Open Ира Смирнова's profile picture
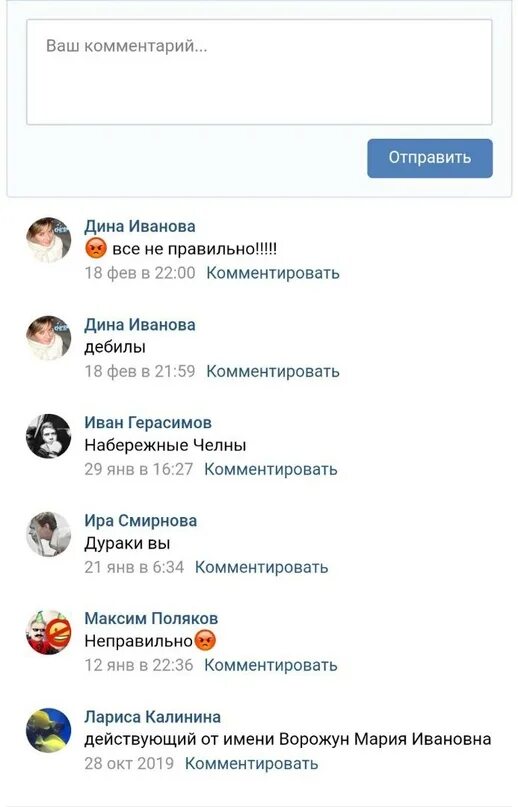This screenshot has width=518, height=807. pyautogui.click(x=49, y=534)
